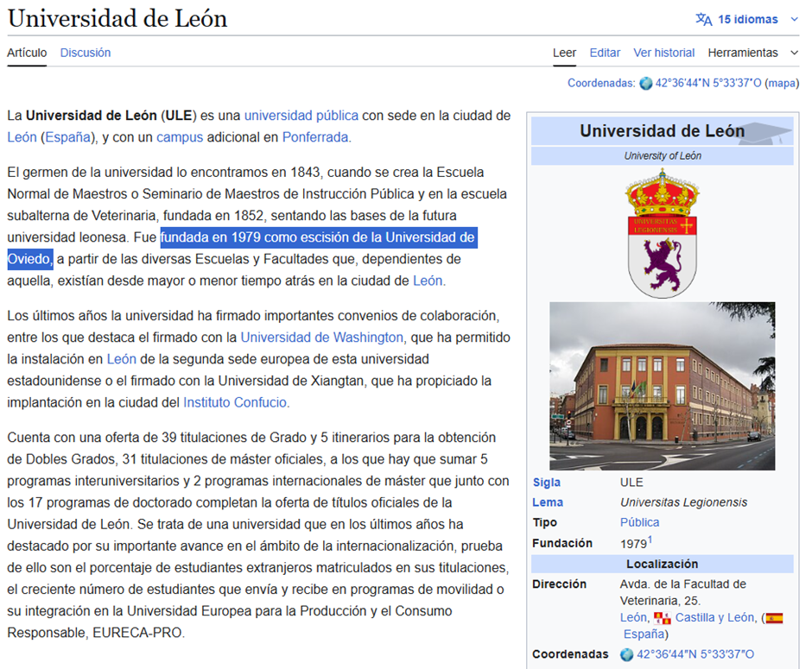Click the Spain flag icon in infobox
This screenshot has width=812, height=669.
[774, 618]
